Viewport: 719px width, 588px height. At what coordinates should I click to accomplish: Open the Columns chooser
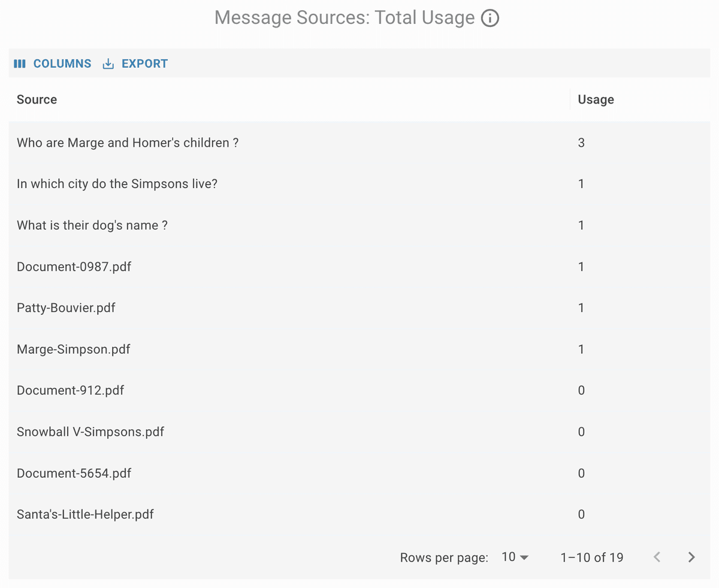click(x=53, y=63)
